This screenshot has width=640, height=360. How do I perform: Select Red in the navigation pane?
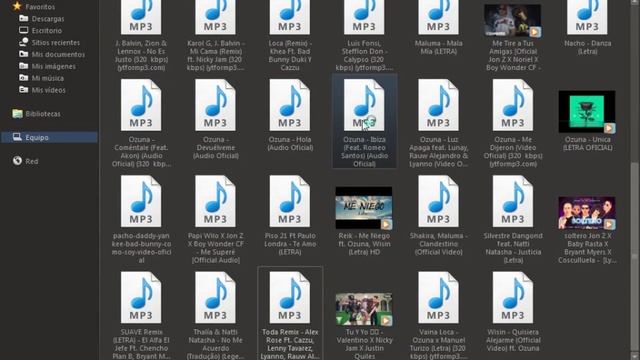click(x=31, y=161)
